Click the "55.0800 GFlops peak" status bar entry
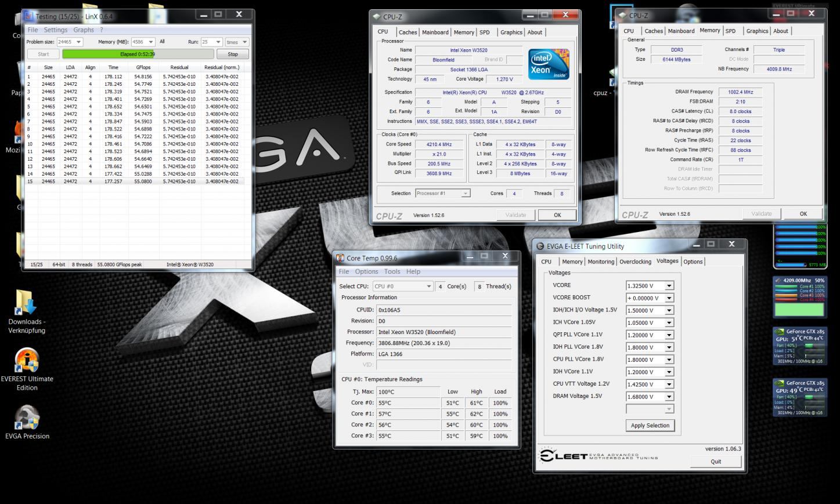The height and width of the screenshot is (504, 840). tap(120, 264)
